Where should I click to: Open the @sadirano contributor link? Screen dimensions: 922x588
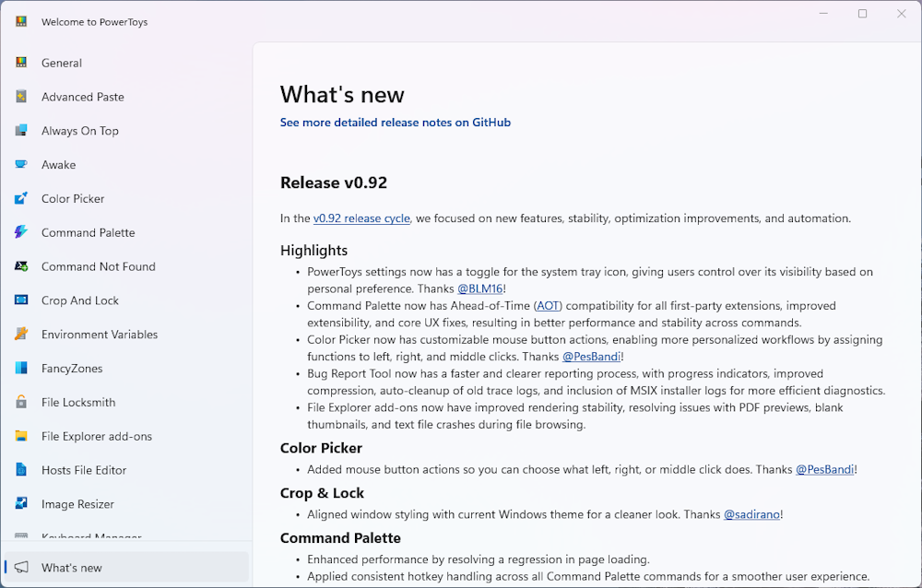[752, 514]
